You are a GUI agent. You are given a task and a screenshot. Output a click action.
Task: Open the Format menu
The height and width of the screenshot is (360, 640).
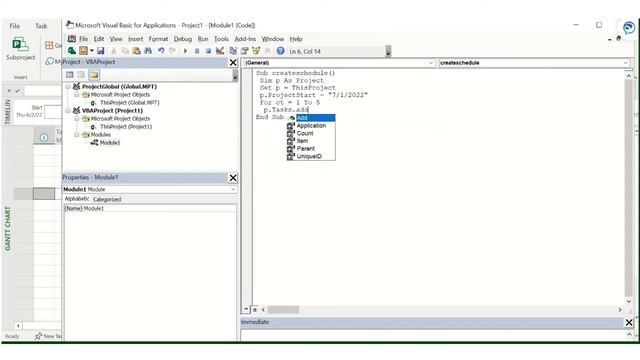click(x=158, y=39)
